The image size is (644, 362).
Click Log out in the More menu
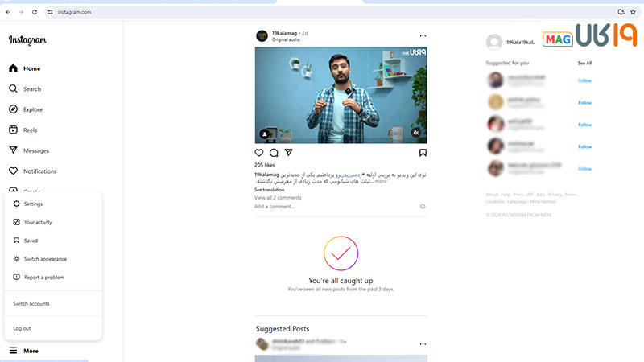(x=23, y=328)
